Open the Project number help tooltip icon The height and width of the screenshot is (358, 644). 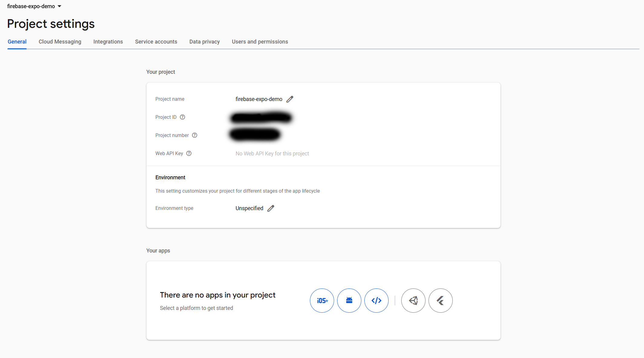click(x=195, y=135)
